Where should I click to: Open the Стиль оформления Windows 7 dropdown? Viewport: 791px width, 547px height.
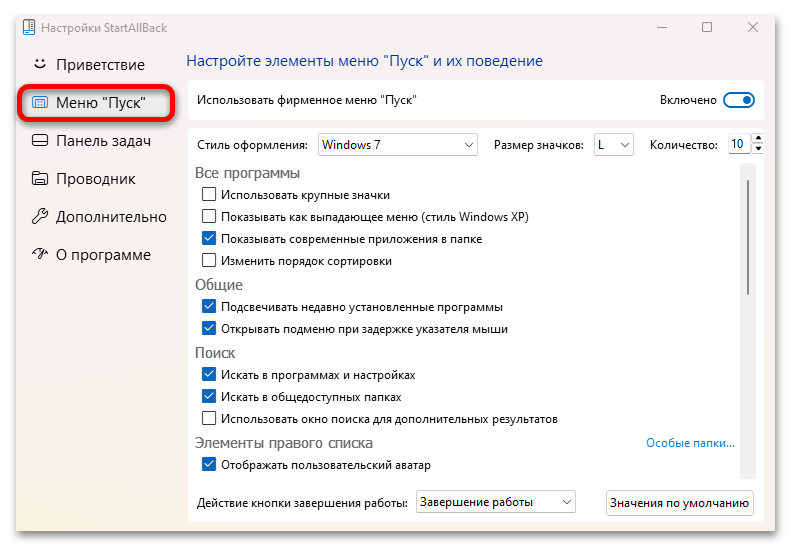click(398, 145)
